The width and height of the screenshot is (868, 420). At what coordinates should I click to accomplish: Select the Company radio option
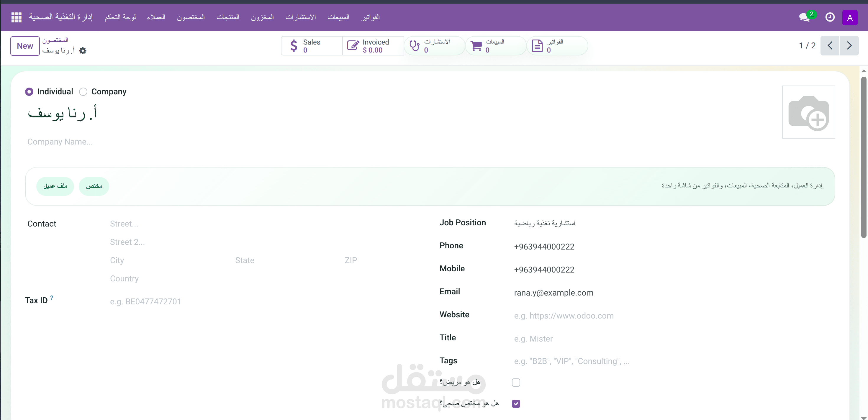[83, 92]
